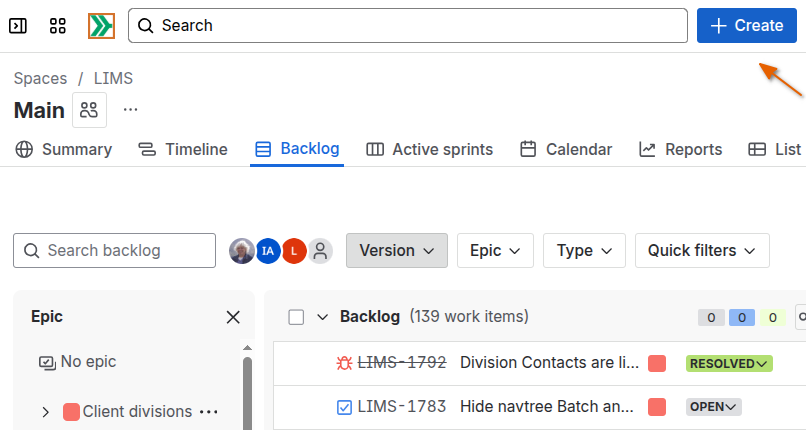Open Client divisions epic more options
Screen dimensions: 806x430
coord(208,412)
